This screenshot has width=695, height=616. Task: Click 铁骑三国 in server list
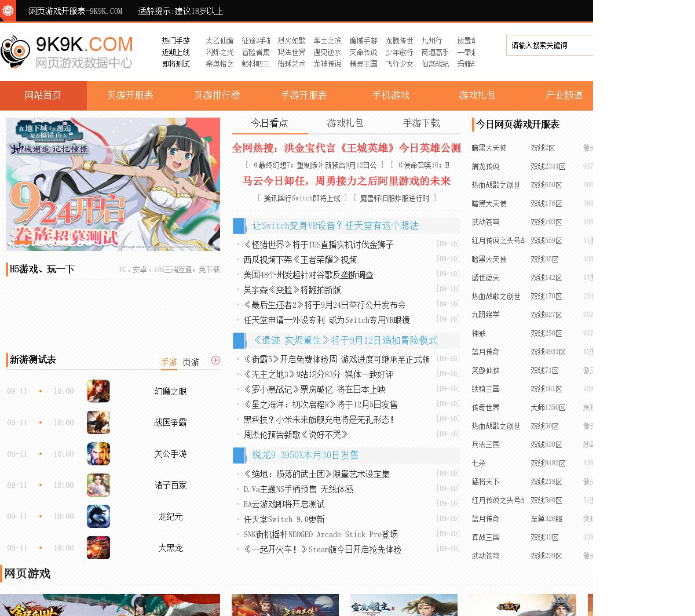pos(485,389)
